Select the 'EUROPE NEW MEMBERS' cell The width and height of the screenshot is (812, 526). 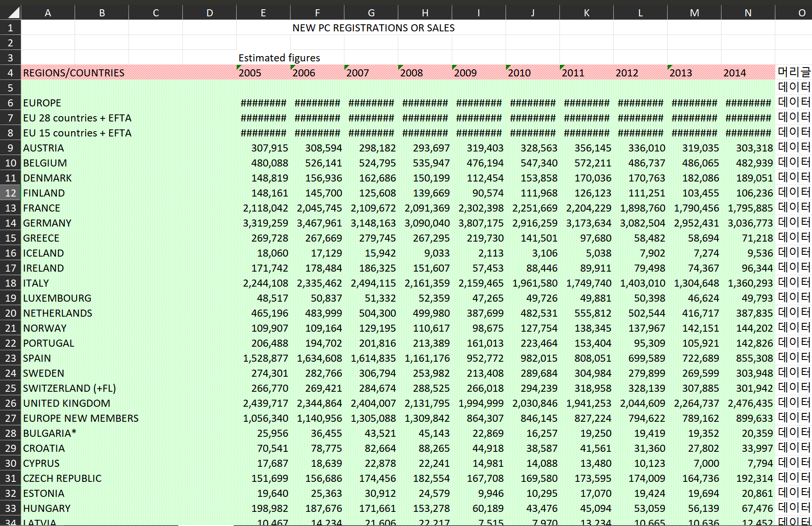81,418
